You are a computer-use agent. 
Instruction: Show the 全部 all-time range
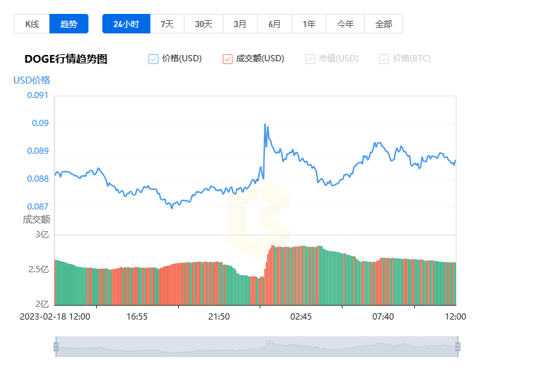coord(384,24)
